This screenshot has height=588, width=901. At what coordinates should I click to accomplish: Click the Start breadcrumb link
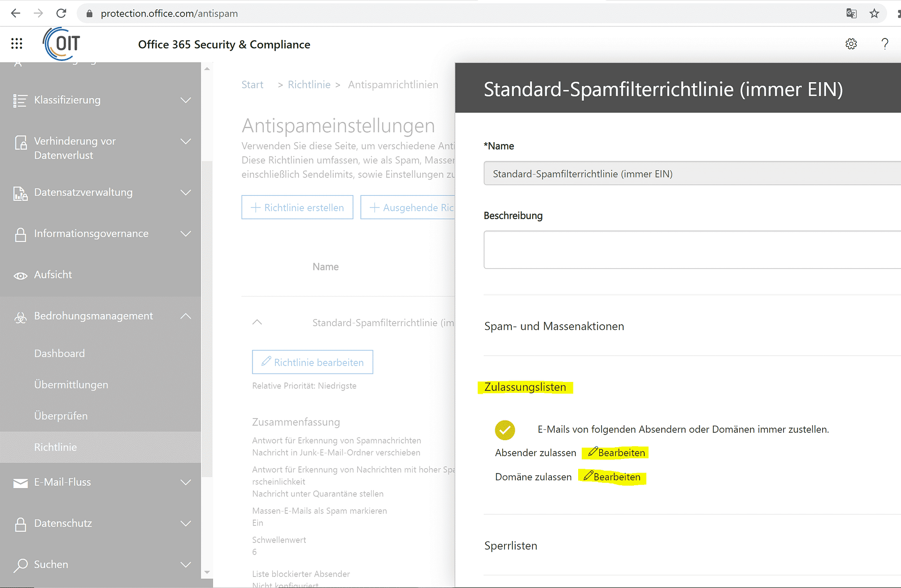[x=252, y=85]
